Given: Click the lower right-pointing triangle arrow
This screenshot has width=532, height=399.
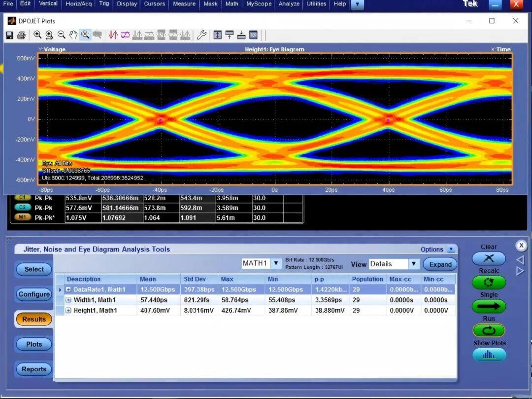Looking at the screenshot, I should click(x=521, y=271).
